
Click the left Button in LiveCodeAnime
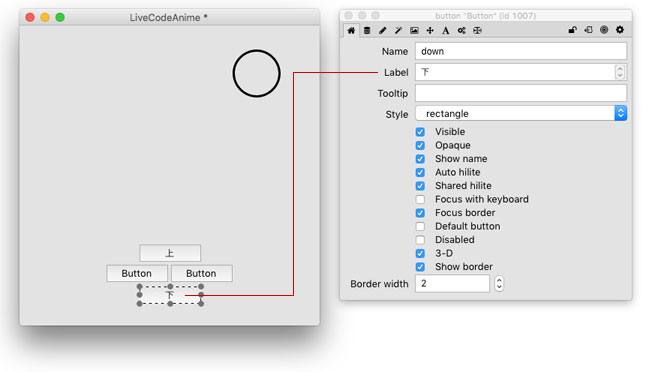pos(137,273)
